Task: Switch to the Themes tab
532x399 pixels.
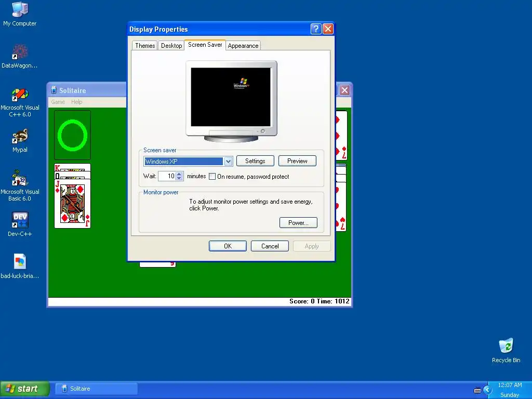Action: pyautogui.click(x=145, y=46)
